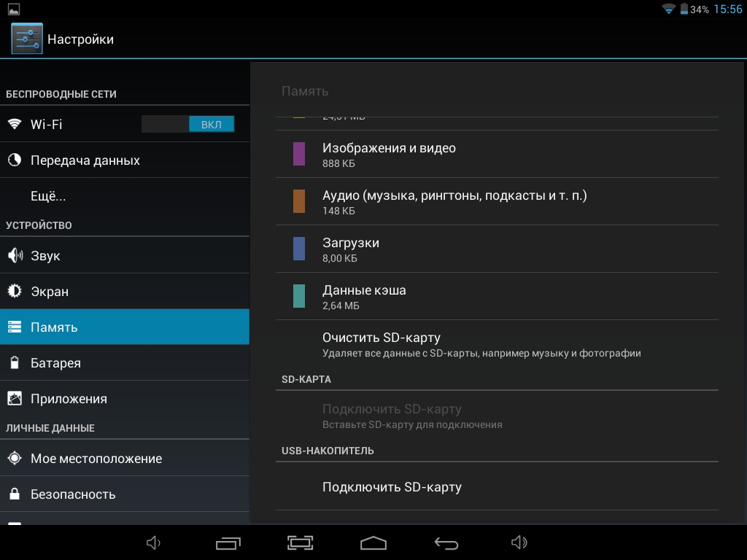747x560 pixels.
Task: Toggle the Wi-Fi switch off
Action: [x=188, y=124]
